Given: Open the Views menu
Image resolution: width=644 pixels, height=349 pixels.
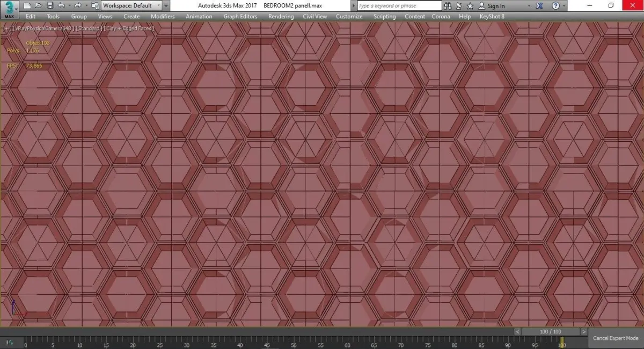Looking at the screenshot, I should 105,16.
